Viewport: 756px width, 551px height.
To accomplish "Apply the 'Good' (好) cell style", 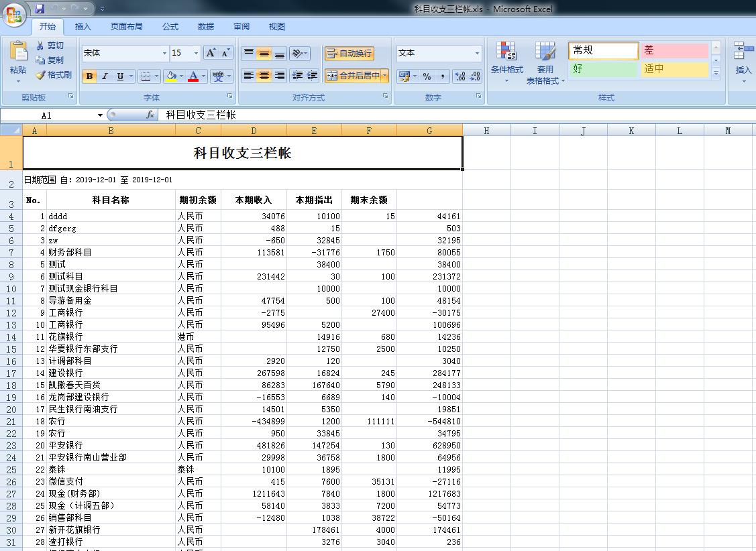I will (x=603, y=69).
